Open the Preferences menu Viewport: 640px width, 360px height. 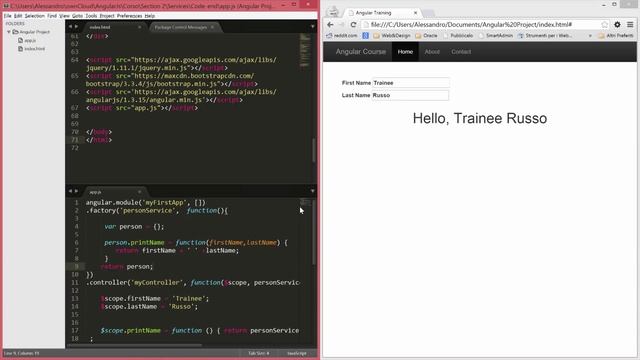pyautogui.click(x=129, y=16)
